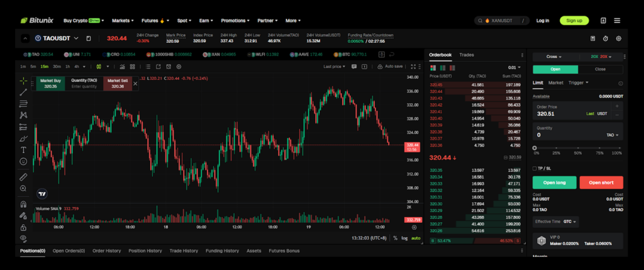Toggle percent scale on chart

coord(395,238)
